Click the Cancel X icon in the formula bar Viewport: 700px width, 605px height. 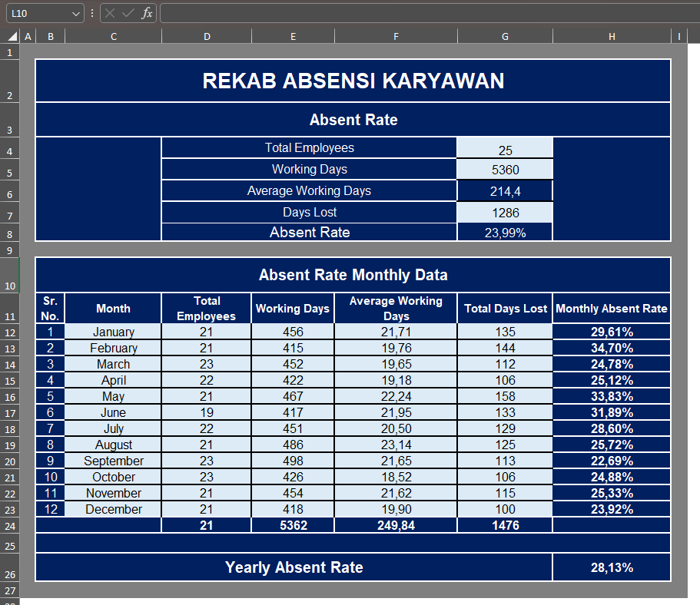click(x=111, y=13)
